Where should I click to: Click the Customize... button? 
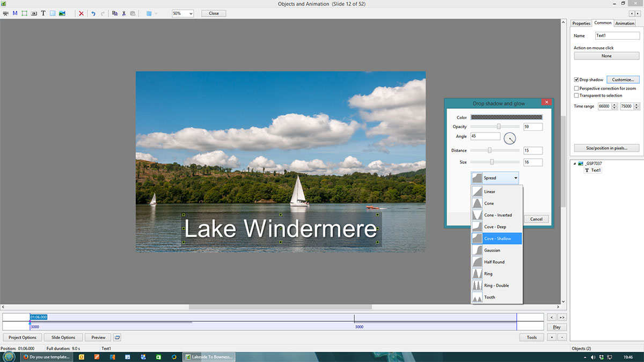click(x=623, y=80)
